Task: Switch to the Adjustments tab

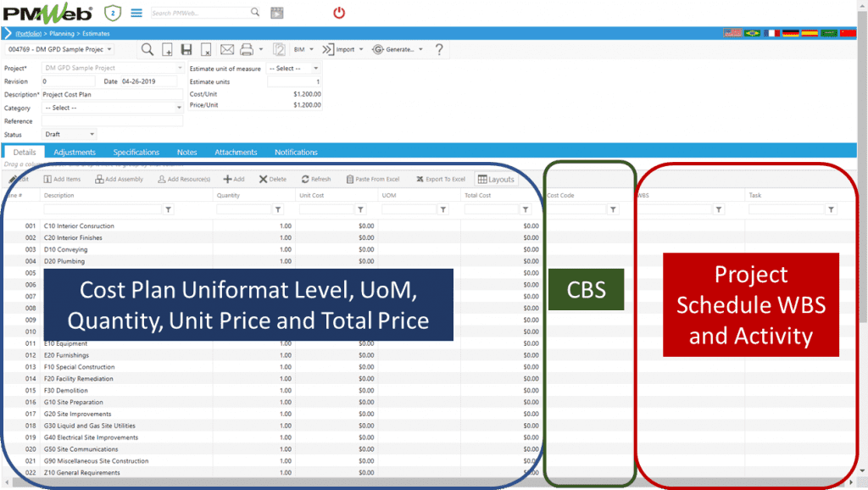Action: tap(75, 152)
